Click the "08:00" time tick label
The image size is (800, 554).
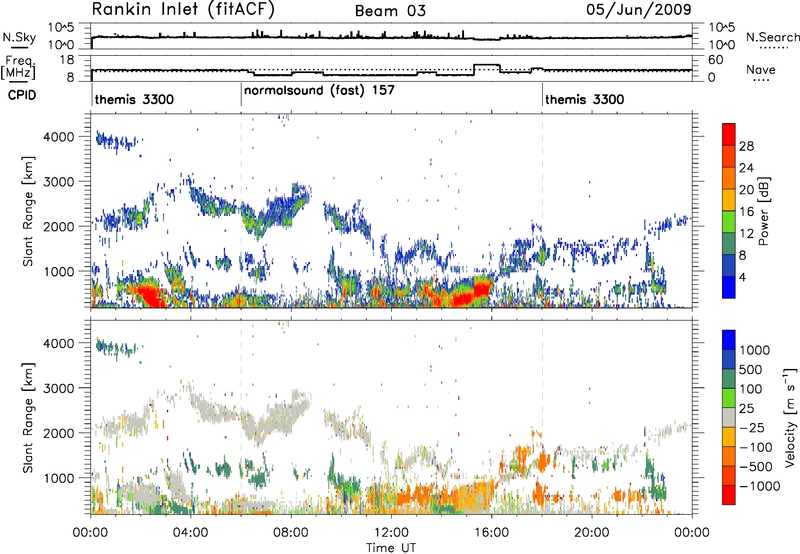(291, 533)
